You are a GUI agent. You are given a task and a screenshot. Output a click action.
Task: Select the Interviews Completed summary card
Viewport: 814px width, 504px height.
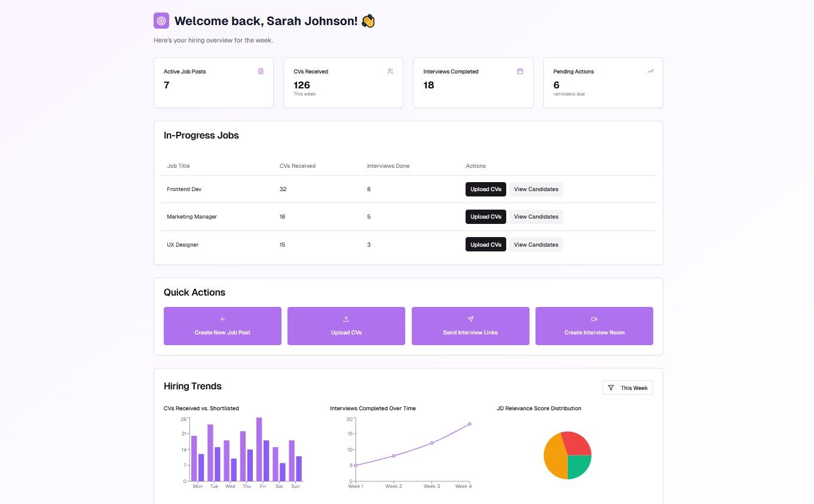[473, 83]
